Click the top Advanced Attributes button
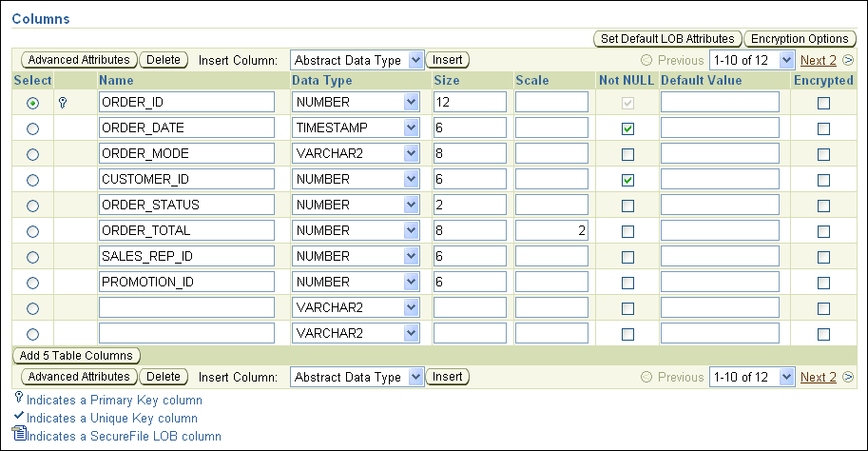The image size is (868, 451). pyautogui.click(x=77, y=60)
